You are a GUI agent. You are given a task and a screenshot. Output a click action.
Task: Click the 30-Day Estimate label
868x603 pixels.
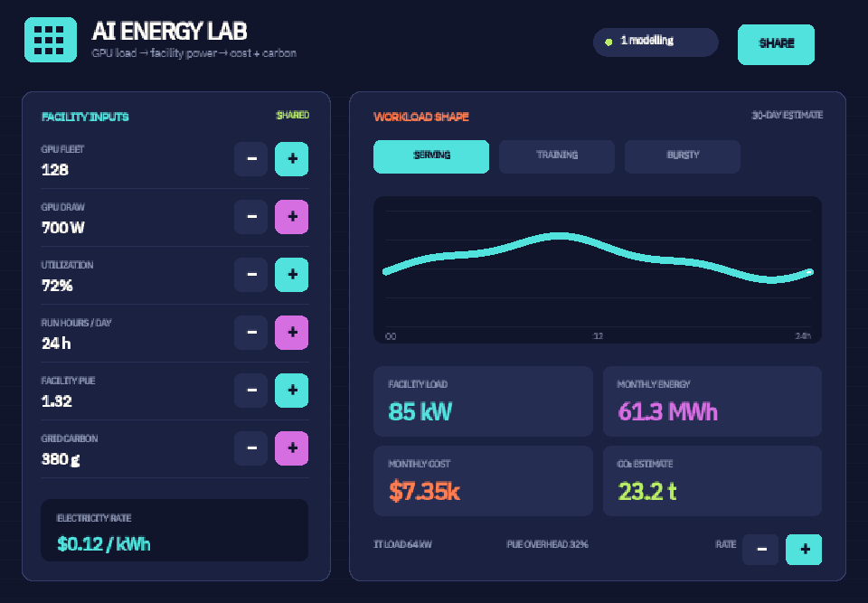(788, 115)
